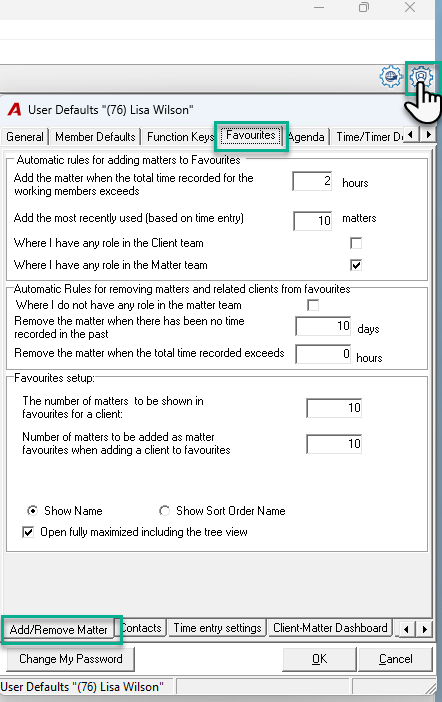Screen dimensions: 442x702
Task: Restore down the main window
Action: click(364, 8)
